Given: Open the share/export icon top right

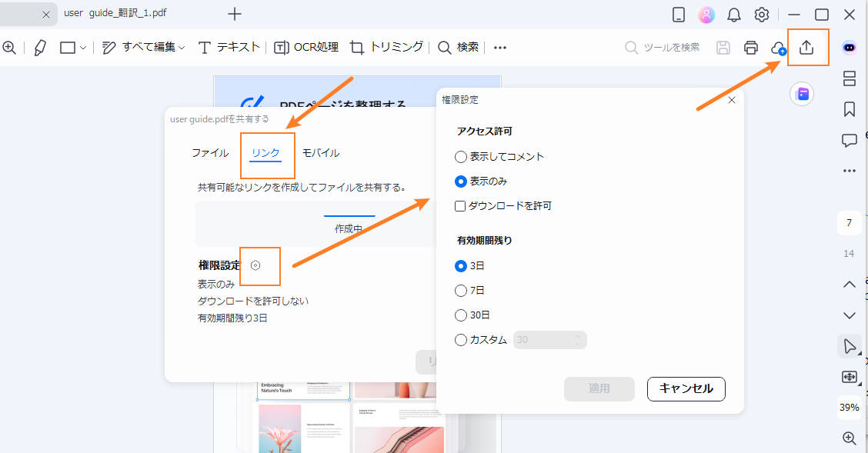Looking at the screenshot, I should tap(807, 47).
